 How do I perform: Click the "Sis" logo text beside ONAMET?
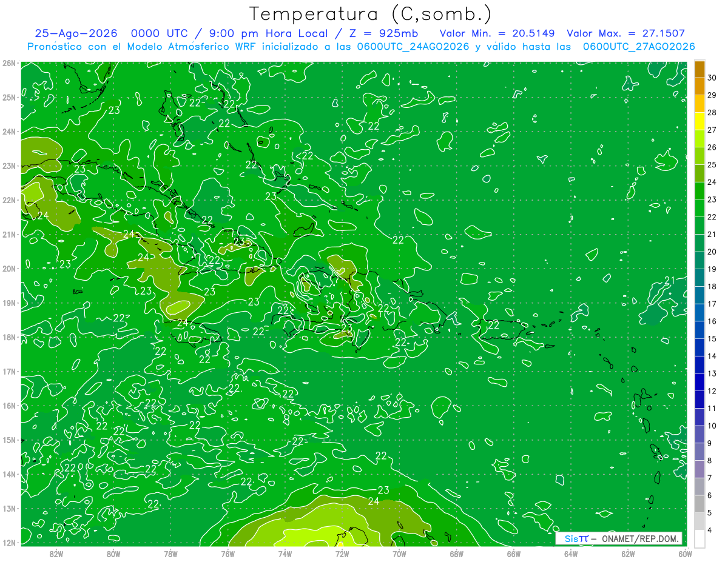coord(571,538)
